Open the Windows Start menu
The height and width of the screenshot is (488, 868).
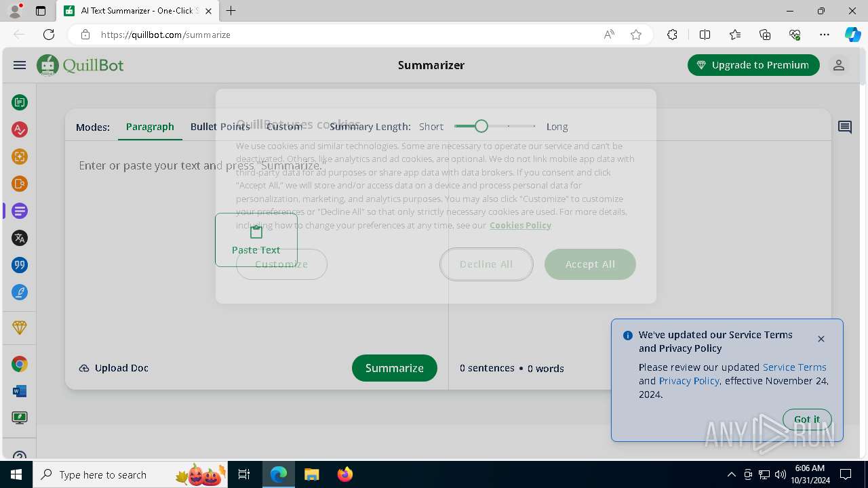[x=16, y=474]
